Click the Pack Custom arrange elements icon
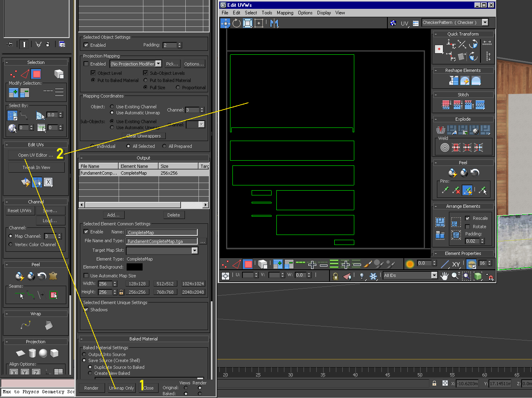This screenshot has height=398, width=532. (440, 222)
